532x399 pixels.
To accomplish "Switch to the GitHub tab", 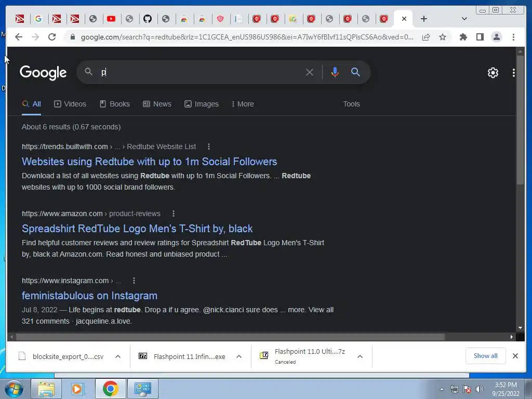I will (147, 19).
